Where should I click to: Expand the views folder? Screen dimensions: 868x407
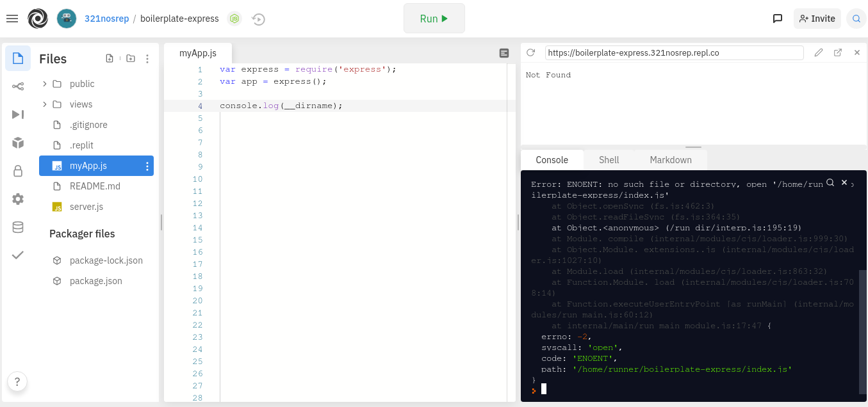click(44, 104)
